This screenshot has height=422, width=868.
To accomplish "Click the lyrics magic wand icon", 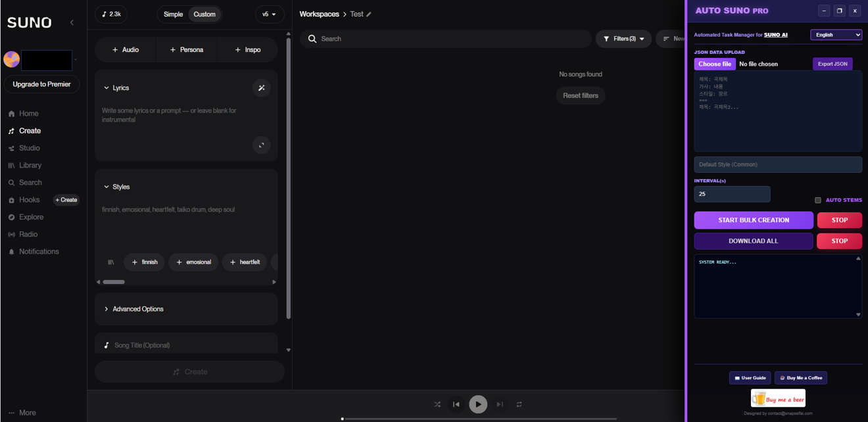I will click(261, 88).
